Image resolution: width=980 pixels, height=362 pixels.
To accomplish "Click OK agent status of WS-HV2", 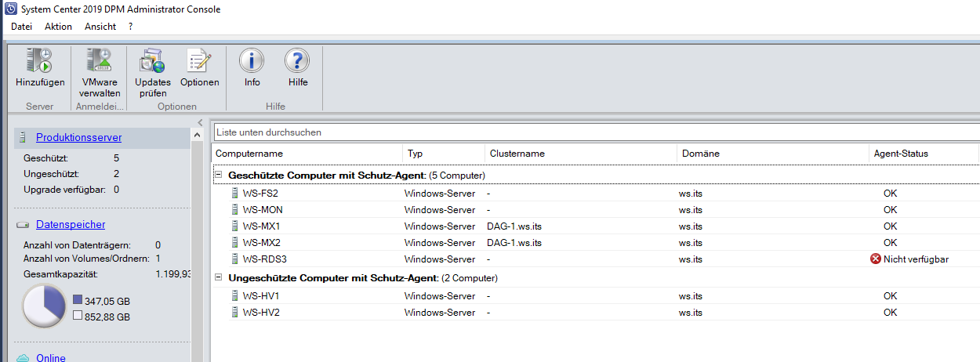I will tap(890, 312).
